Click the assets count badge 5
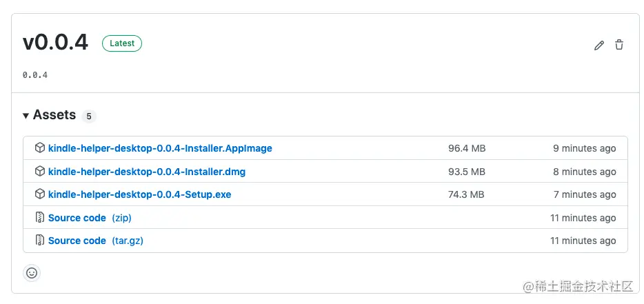This screenshot has height=304, width=644. click(x=89, y=116)
